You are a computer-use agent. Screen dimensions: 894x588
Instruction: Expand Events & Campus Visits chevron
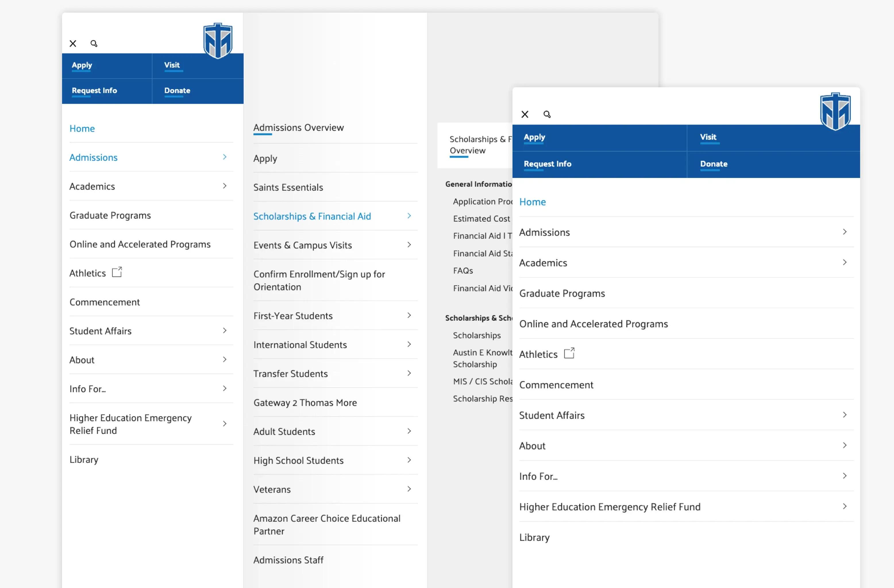point(409,244)
